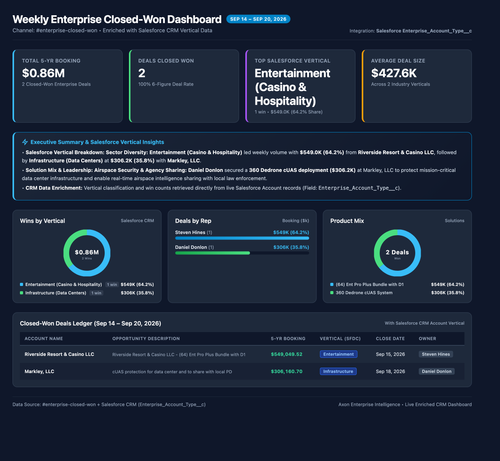
Task: Click the Infrastructure 1 win badge
Action: pos(97,293)
